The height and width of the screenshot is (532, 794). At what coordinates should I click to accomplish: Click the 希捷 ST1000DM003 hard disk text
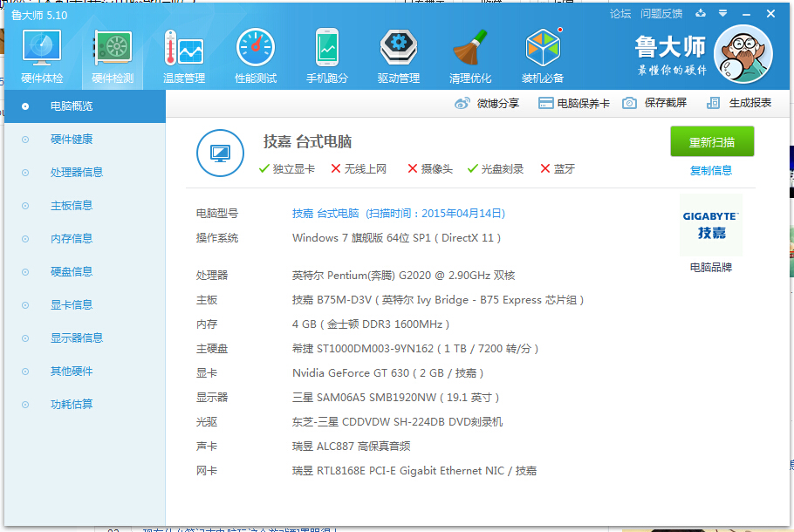pos(415,349)
